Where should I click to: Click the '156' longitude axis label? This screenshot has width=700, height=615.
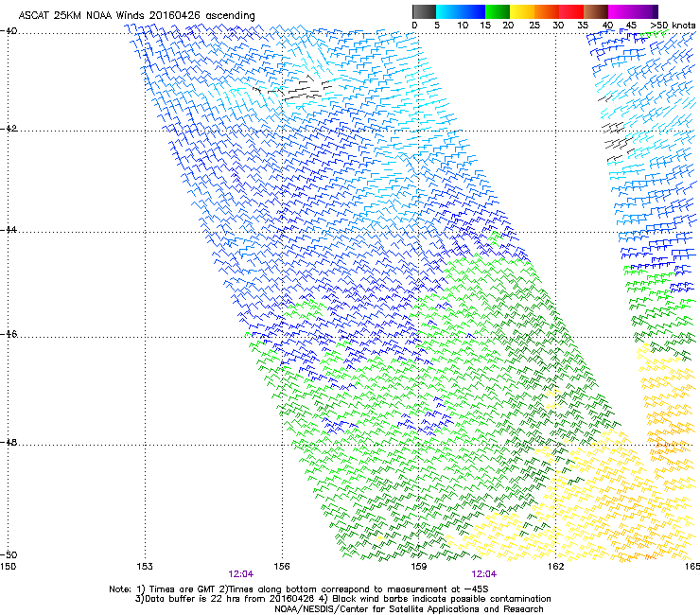coord(282,567)
